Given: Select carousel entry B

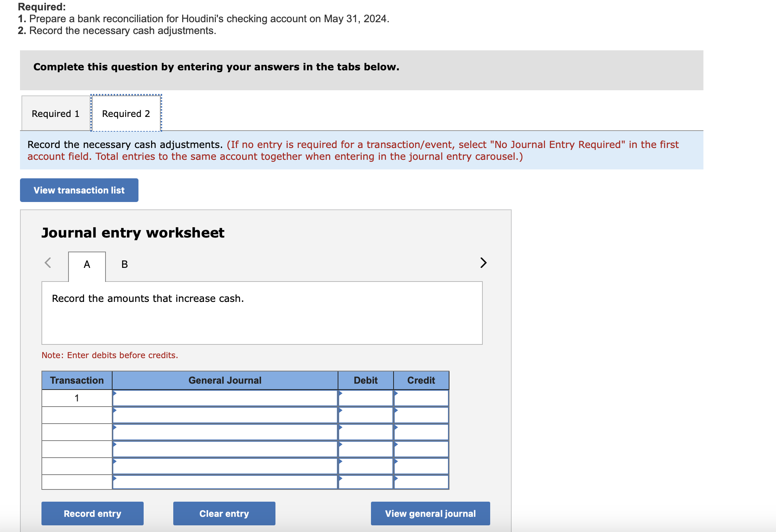Looking at the screenshot, I should (x=124, y=264).
